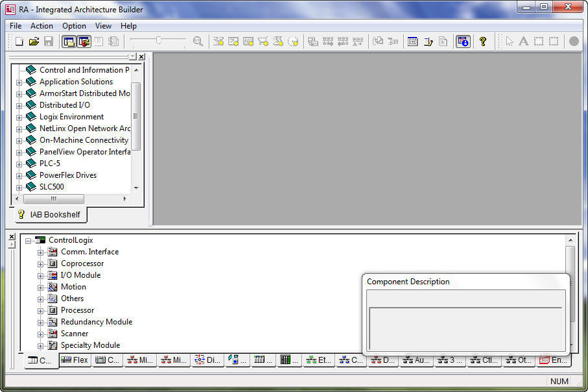Click the Component Description text box
The height and width of the screenshot is (392, 588).
pos(465,328)
